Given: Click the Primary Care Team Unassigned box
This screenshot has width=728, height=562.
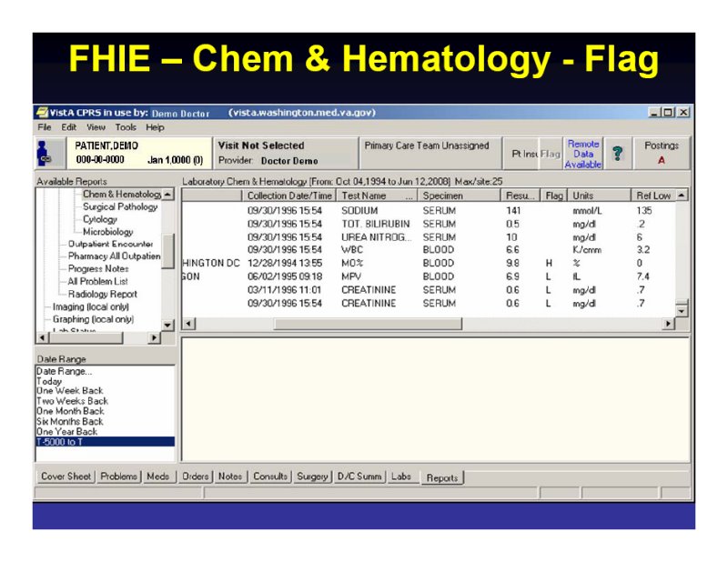Looking at the screenshot, I should point(430,153).
